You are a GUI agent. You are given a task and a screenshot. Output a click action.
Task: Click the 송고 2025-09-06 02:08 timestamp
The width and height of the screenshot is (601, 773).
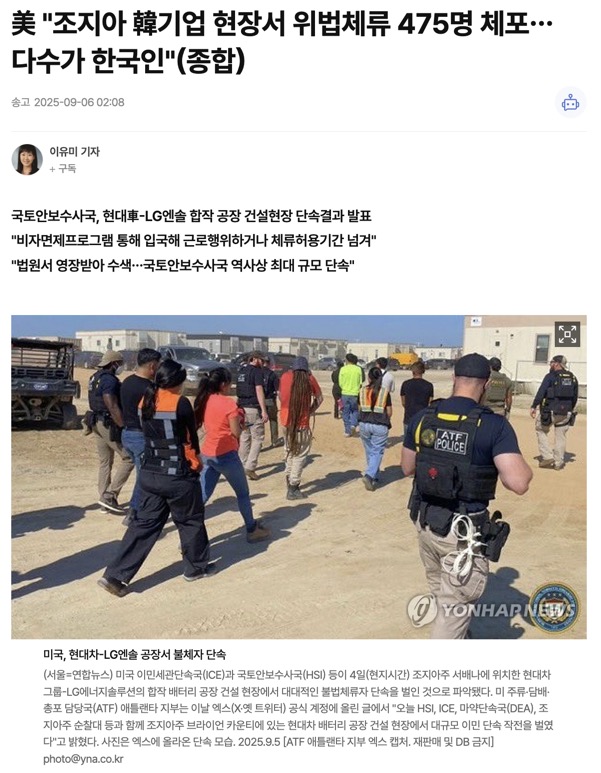coord(68,102)
